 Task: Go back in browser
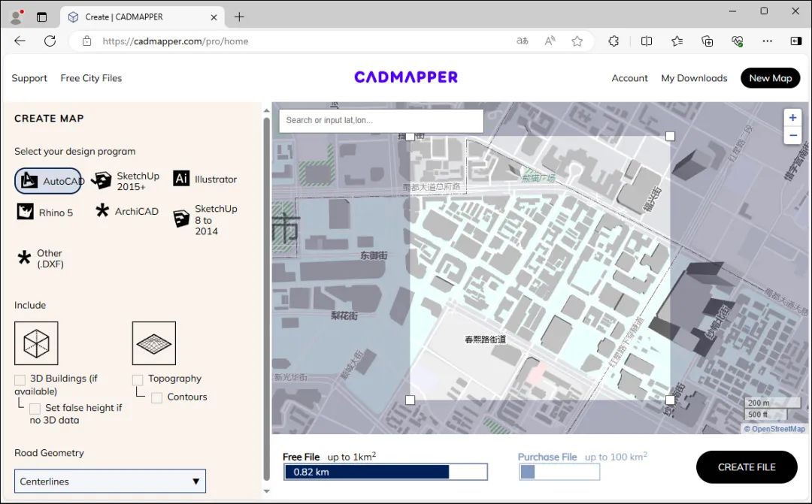[20, 41]
